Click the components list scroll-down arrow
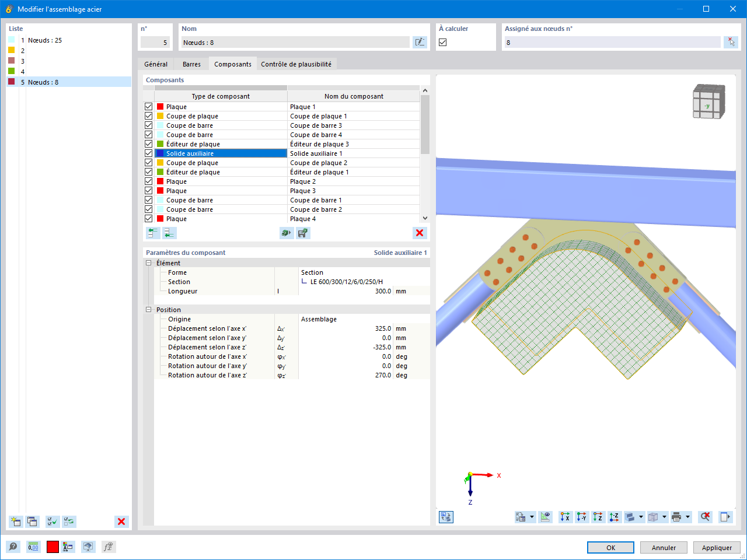The image size is (747, 560). coord(425,218)
